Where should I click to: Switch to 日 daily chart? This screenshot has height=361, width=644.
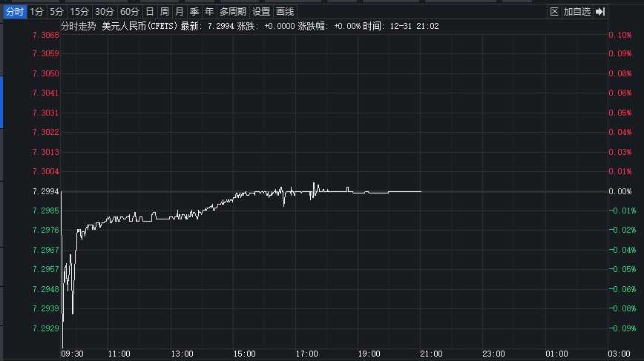150,12
